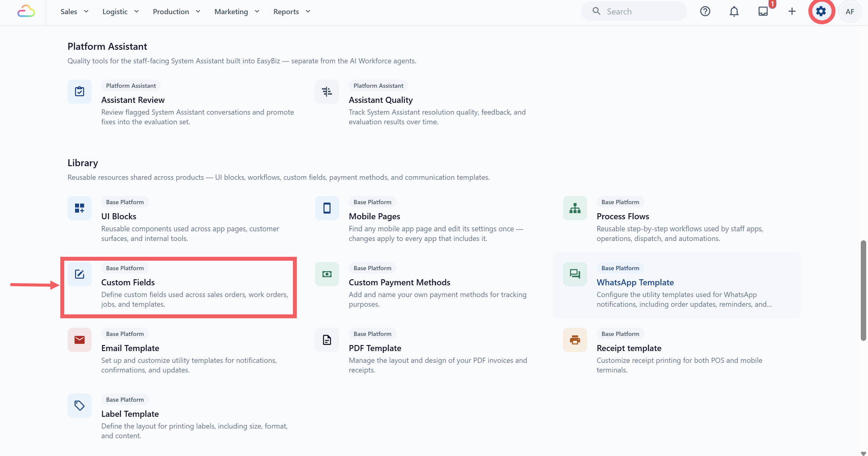The width and height of the screenshot is (868, 456).
Task: Click the search magnifier icon
Action: (x=596, y=11)
